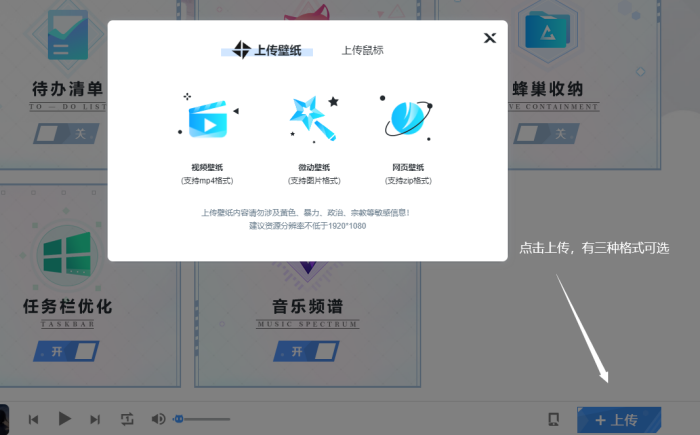Click the bookmark icon beside upload button
The height and width of the screenshot is (435, 700).
[554, 419]
